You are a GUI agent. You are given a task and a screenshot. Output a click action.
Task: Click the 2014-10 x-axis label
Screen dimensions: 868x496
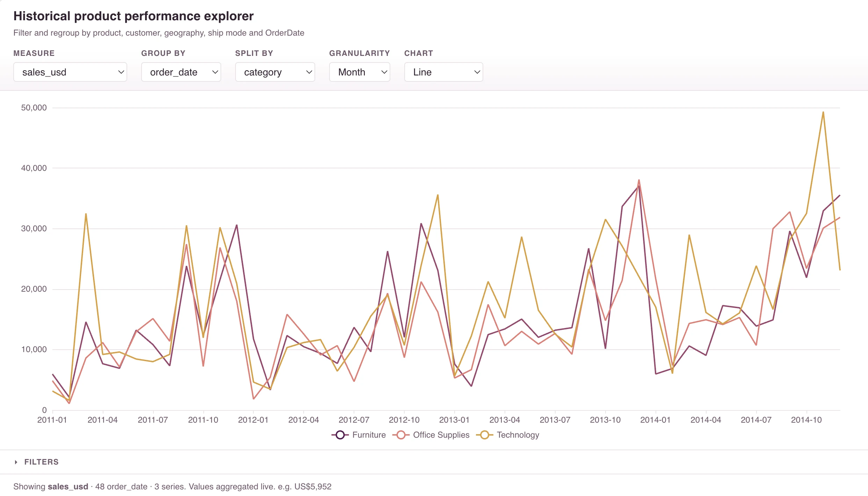click(x=806, y=420)
